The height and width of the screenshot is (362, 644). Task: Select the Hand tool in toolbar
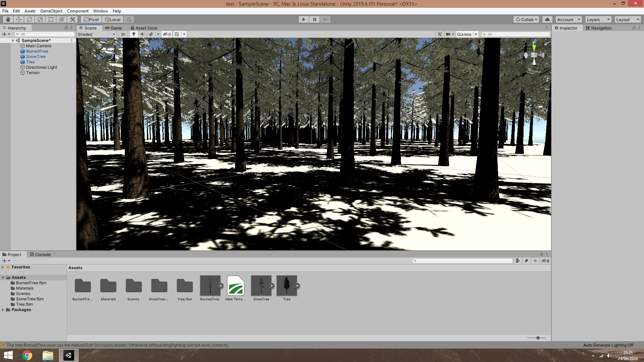(x=8, y=19)
